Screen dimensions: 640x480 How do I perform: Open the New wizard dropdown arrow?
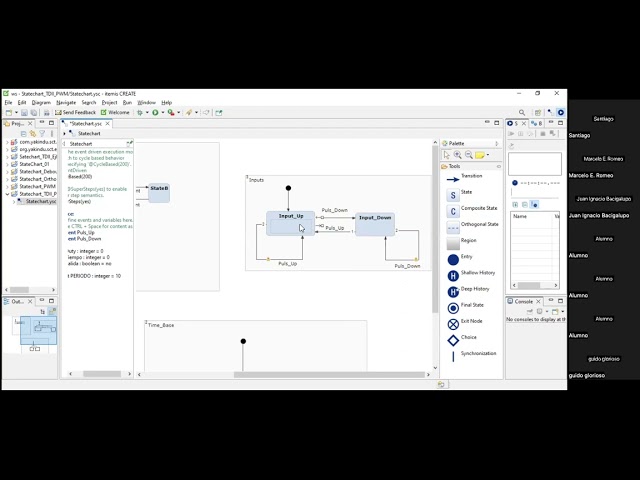coord(16,113)
